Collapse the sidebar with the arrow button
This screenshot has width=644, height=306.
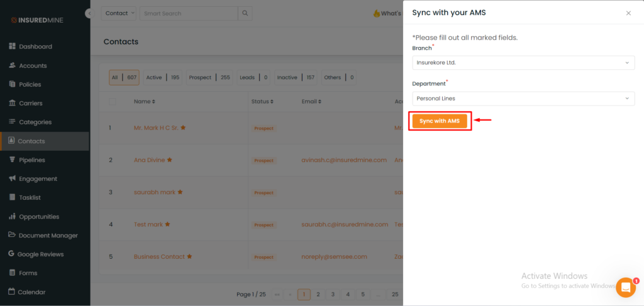[89, 14]
